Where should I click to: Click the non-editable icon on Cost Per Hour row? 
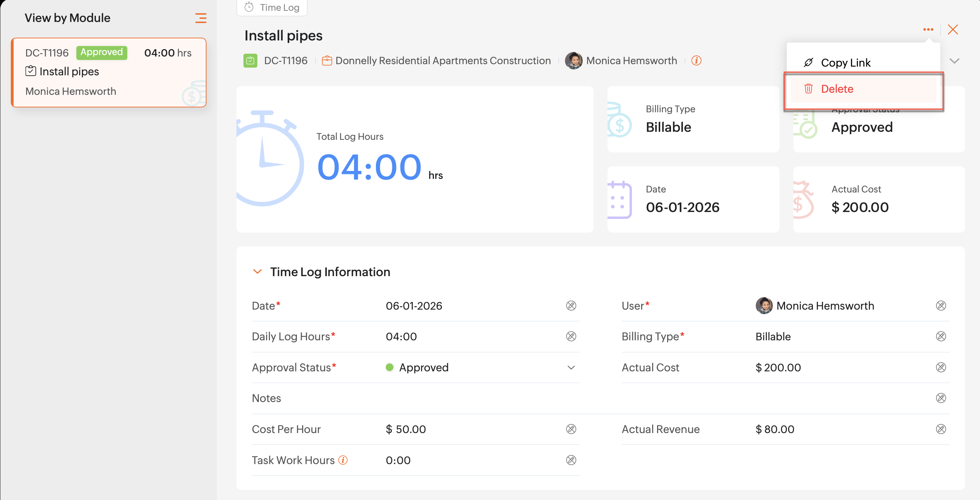coord(571,429)
